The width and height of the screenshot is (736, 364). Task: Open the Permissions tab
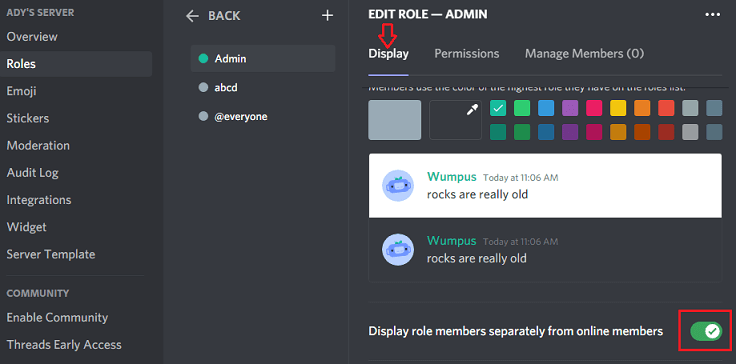click(467, 54)
